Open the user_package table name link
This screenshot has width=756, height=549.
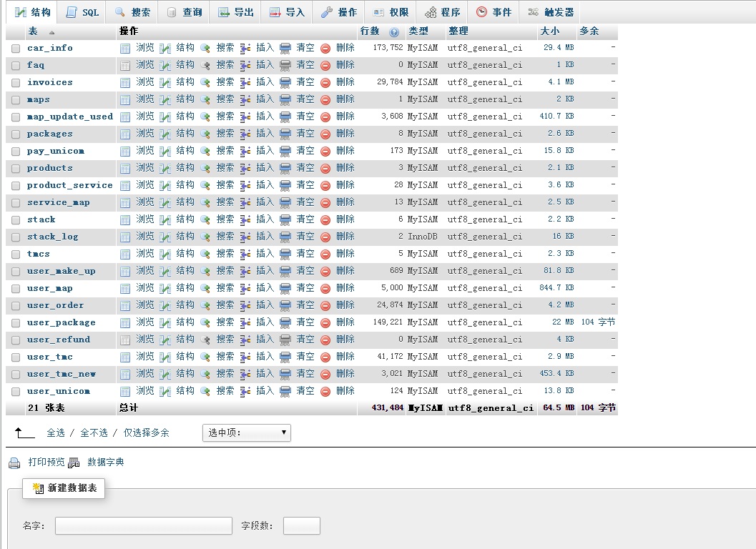(62, 322)
